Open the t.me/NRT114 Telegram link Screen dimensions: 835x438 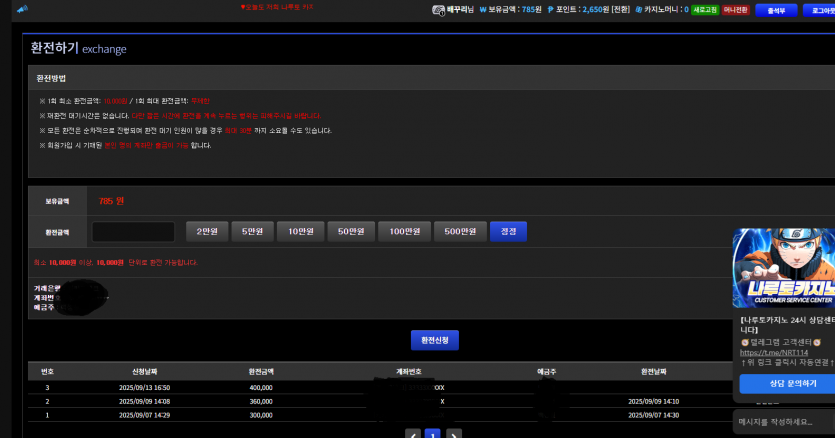click(774, 352)
